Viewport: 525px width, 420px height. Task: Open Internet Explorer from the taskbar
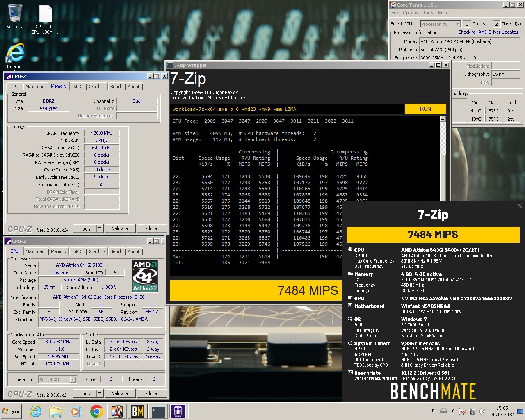point(36,411)
